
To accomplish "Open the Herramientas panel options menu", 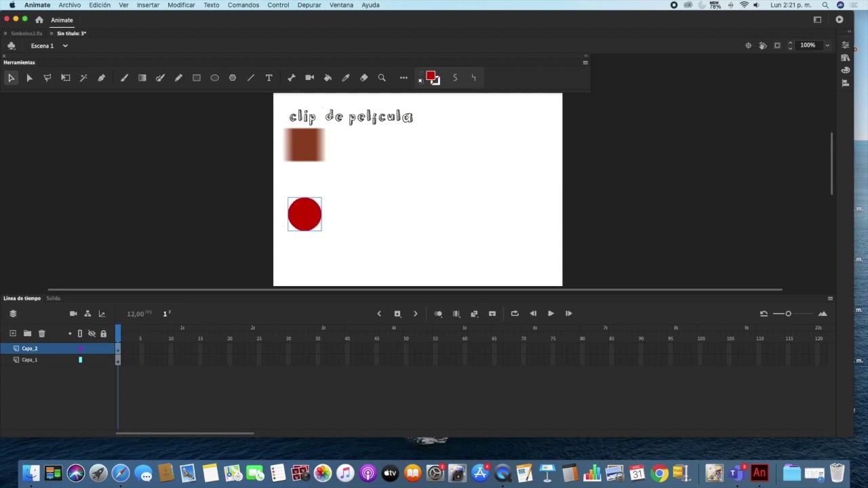I will [x=585, y=62].
